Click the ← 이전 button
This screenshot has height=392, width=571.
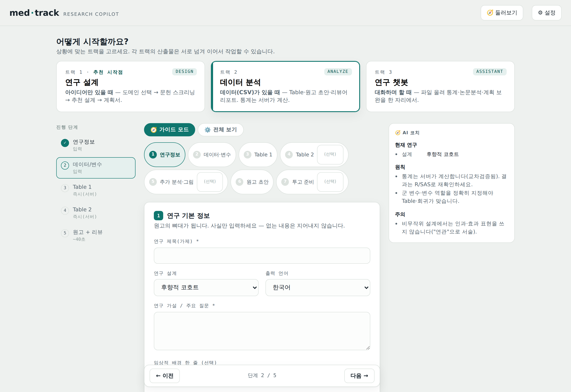point(165,376)
